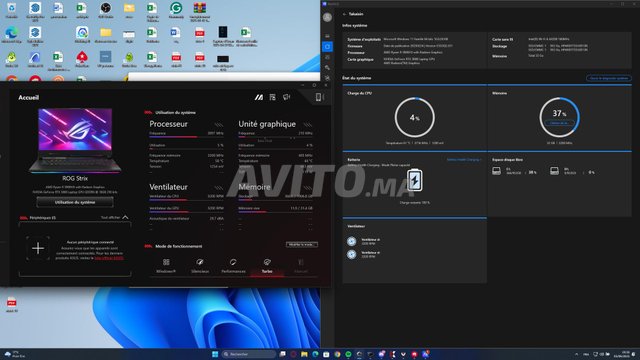Open the Recycle Bin desktop icon
The width and height of the screenshot is (640, 360).
11,11
